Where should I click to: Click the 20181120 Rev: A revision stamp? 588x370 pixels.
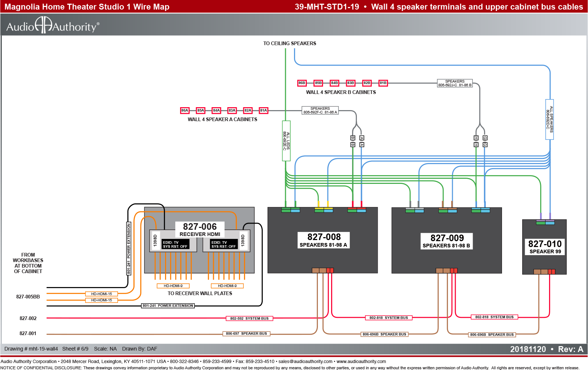tap(546, 349)
